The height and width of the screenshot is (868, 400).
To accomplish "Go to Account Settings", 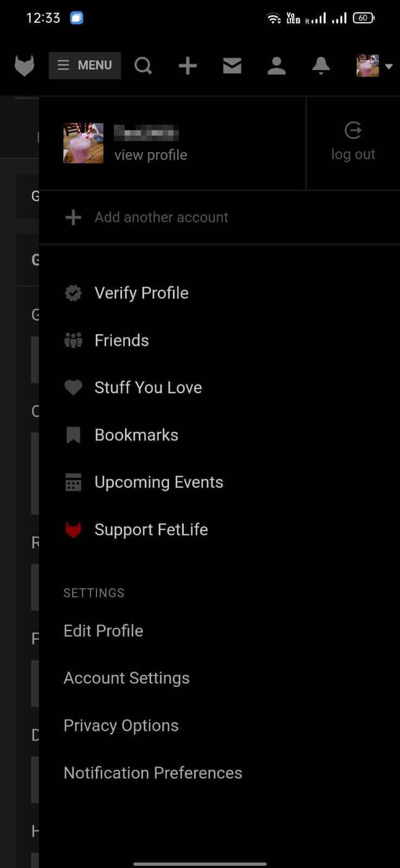I will tap(126, 678).
